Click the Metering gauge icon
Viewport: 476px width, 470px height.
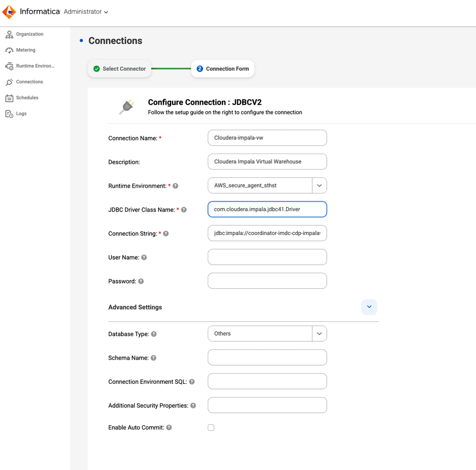pos(9,50)
